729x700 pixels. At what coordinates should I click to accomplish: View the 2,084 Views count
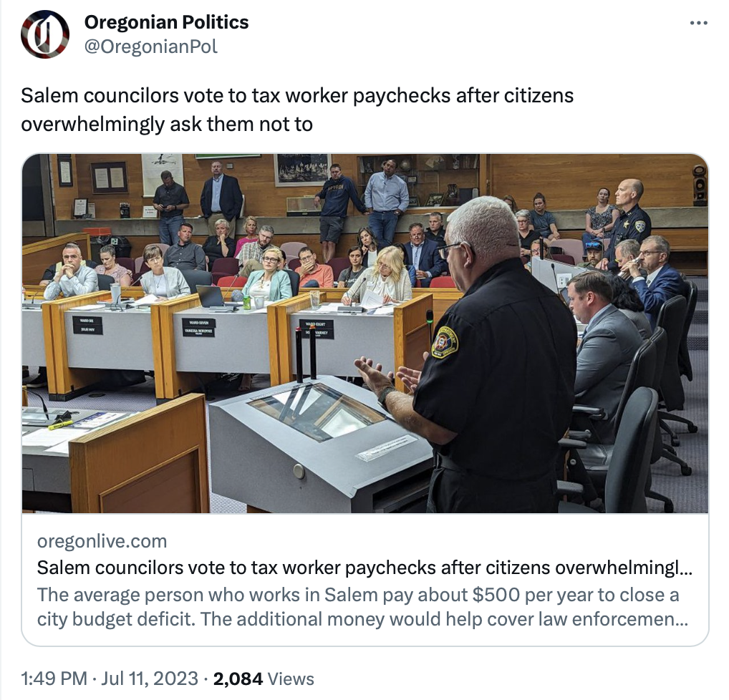point(264,679)
